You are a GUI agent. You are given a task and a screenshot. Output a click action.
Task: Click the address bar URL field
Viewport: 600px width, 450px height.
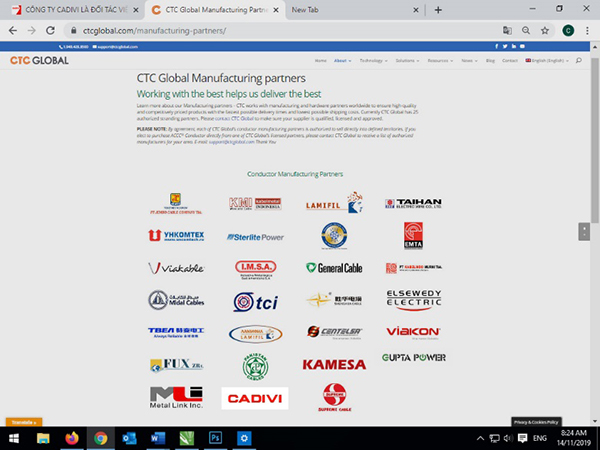click(x=283, y=31)
